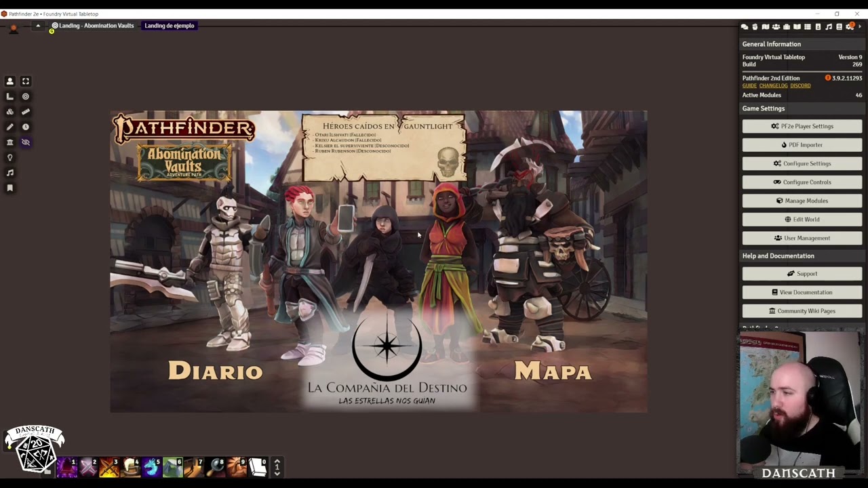Viewport: 868px width, 488px height.
Task: Switch to Landing de ejemplo scene
Action: click(170, 26)
